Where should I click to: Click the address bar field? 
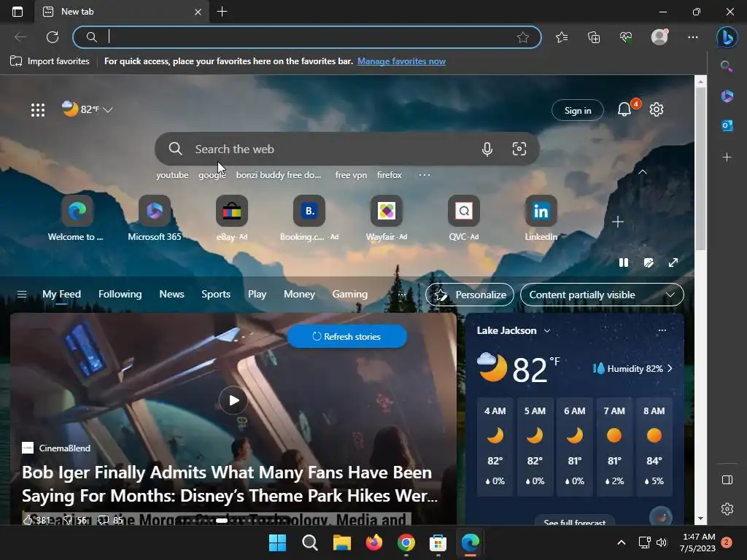pos(307,37)
